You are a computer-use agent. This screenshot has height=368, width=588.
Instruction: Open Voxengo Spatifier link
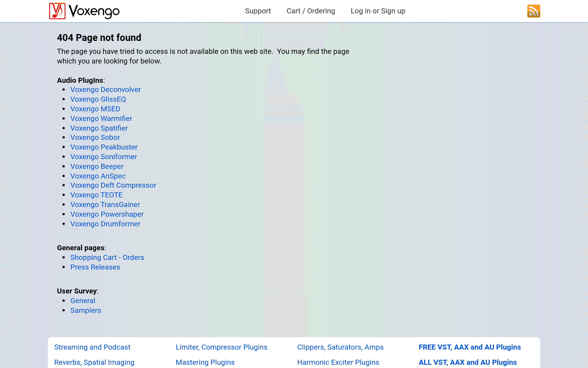pos(99,128)
